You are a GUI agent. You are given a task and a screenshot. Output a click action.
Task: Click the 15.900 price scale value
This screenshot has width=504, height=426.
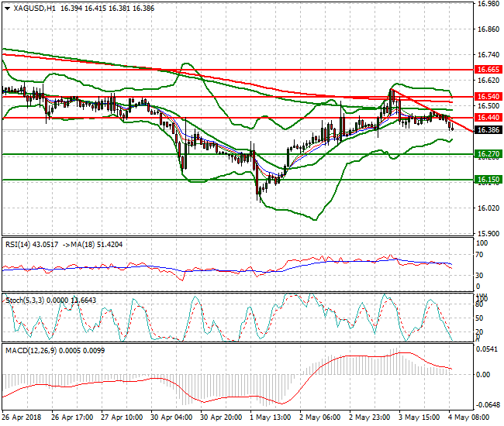coord(488,234)
